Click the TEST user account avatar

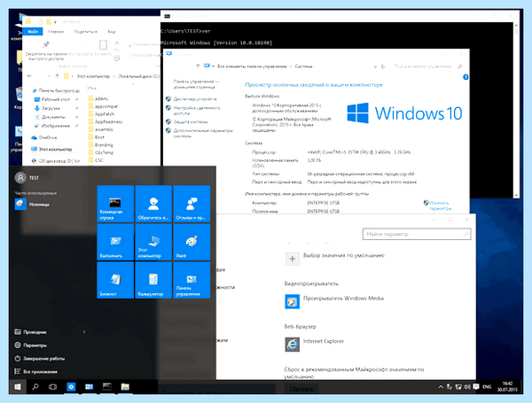20,178
